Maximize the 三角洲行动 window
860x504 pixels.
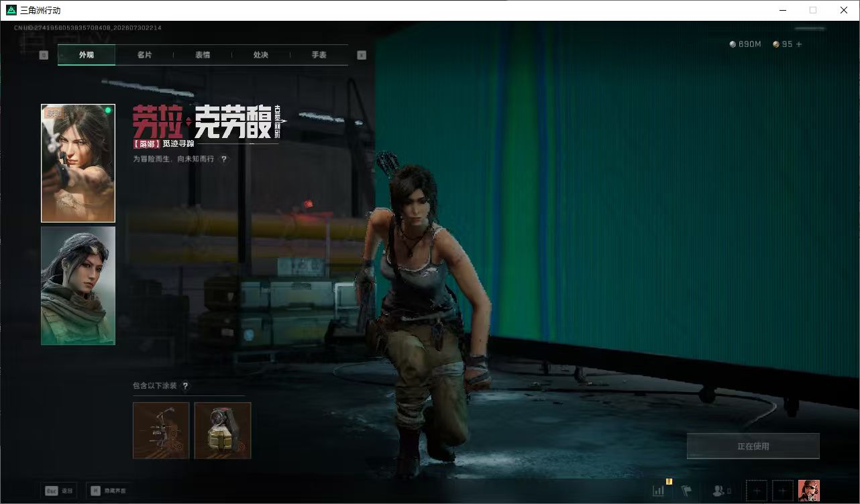[813, 10]
